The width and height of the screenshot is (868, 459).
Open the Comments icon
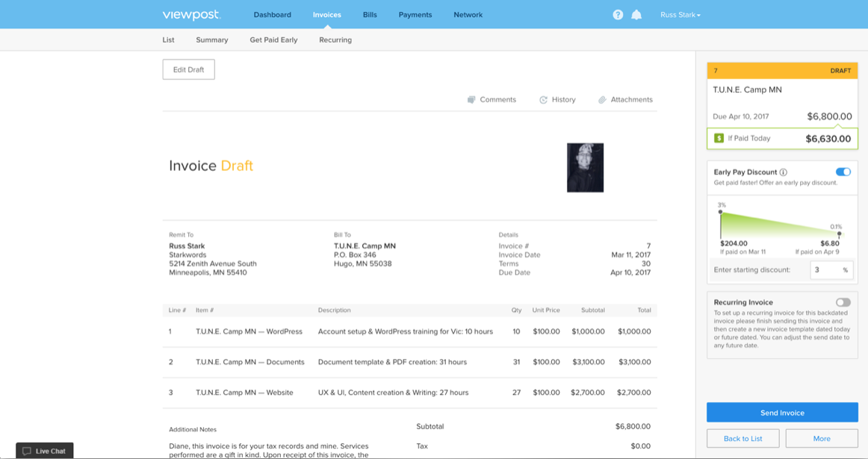point(471,100)
